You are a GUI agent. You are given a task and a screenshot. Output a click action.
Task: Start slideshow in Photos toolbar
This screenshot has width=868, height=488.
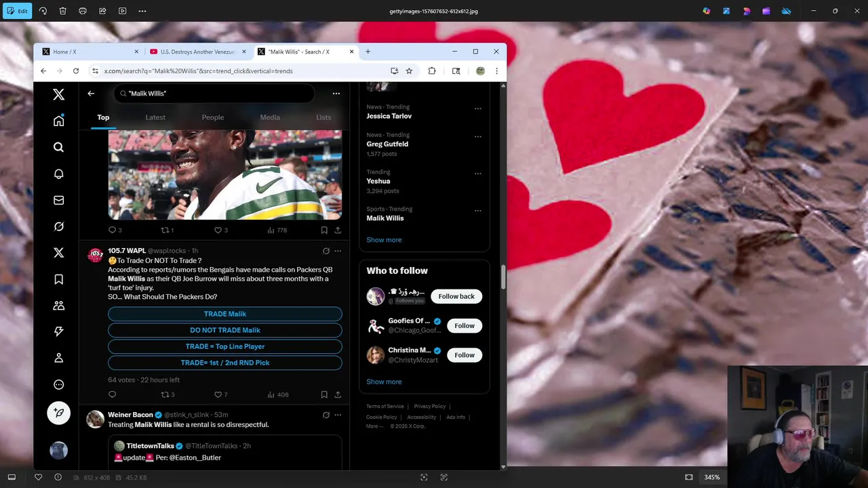[122, 11]
